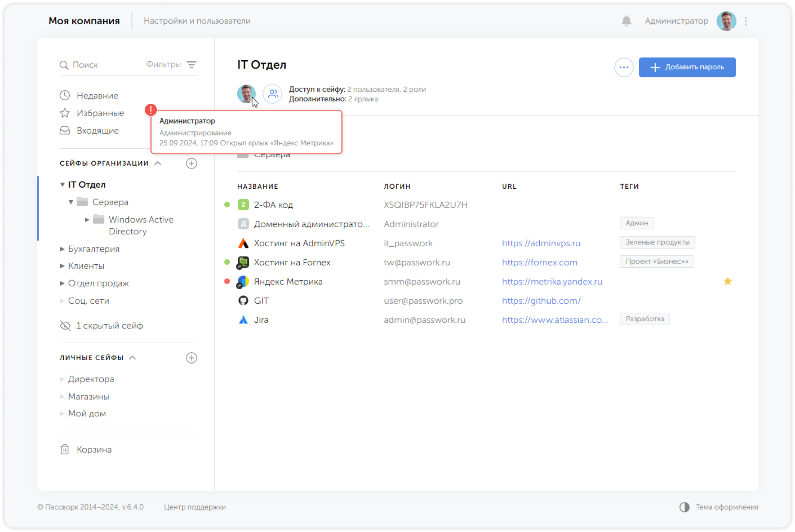The height and width of the screenshot is (532, 795).
Task: Toggle the Тема оформления theme switch
Action: 684,507
